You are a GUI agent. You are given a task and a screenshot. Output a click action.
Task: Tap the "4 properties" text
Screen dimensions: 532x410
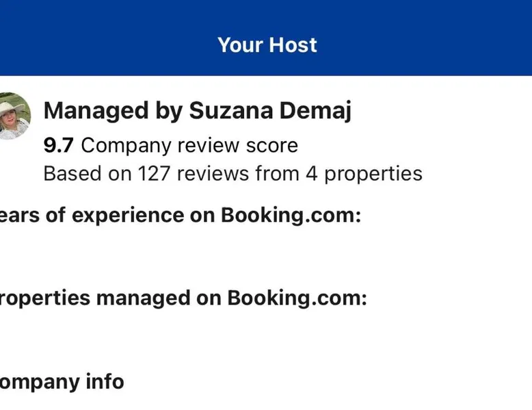364,174
